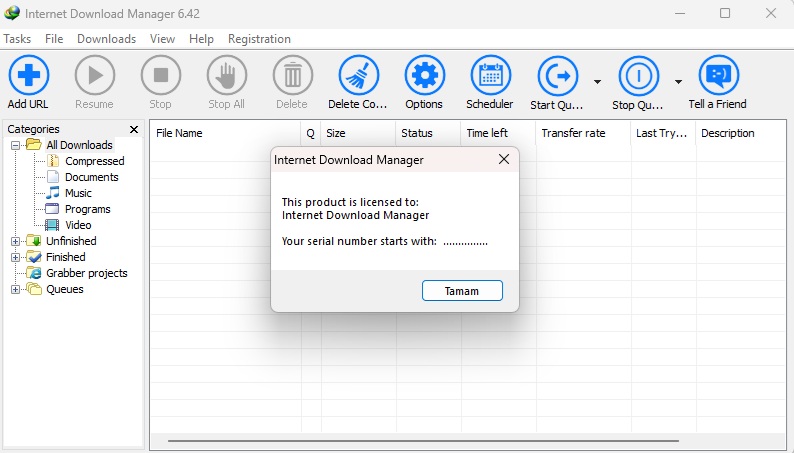This screenshot has height=453, width=794.
Task: Sort by Size column header
Action: click(x=358, y=133)
